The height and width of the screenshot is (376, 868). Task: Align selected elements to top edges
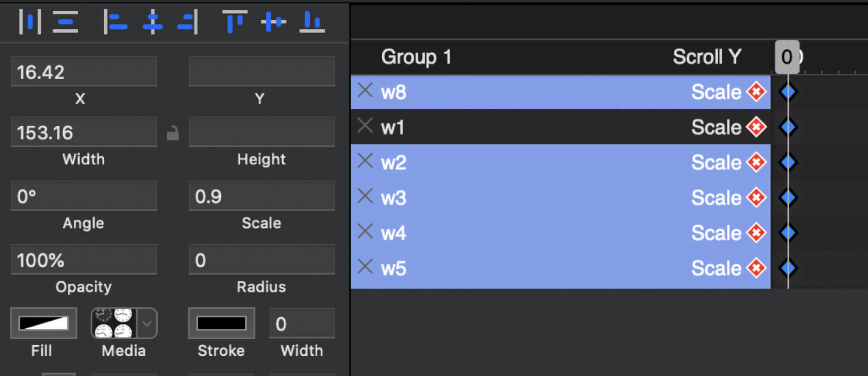(234, 22)
